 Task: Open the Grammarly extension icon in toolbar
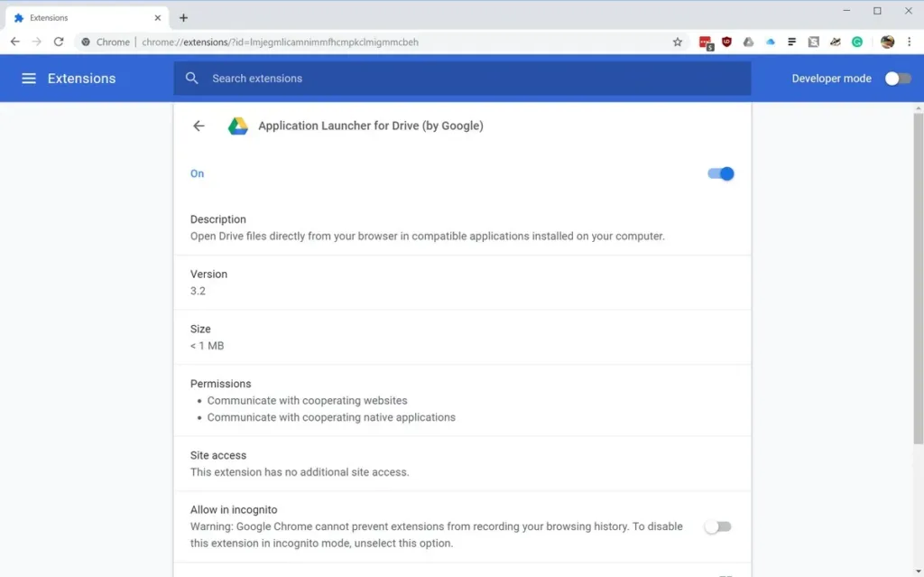point(857,42)
